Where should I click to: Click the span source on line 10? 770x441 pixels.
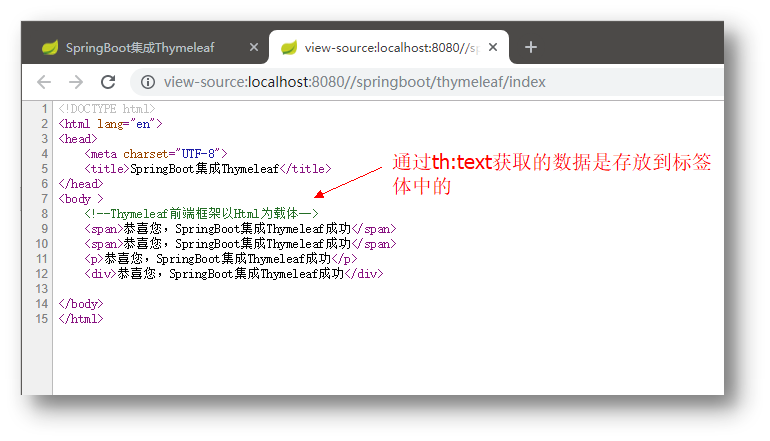tap(240, 244)
